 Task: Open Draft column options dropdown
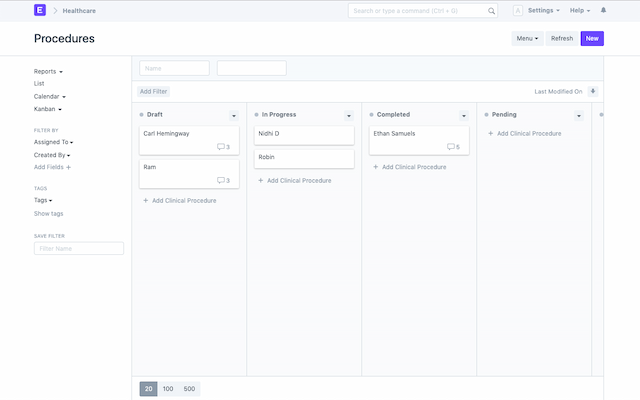pyautogui.click(x=234, y=115)
